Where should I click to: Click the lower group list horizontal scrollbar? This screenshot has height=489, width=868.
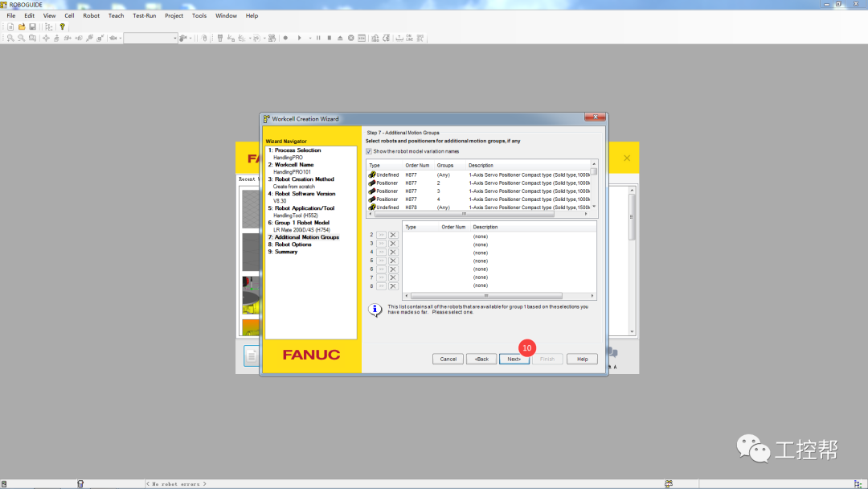(499, 296)
